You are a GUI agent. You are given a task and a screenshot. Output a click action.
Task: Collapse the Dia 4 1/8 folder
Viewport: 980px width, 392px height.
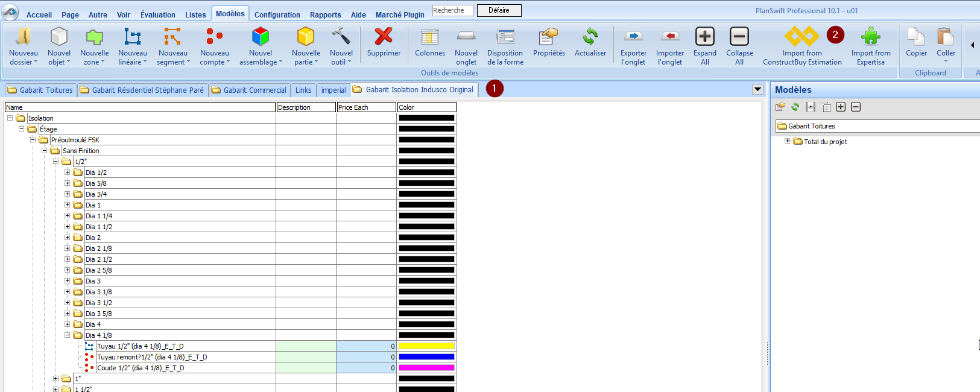[x=68, y=335]
